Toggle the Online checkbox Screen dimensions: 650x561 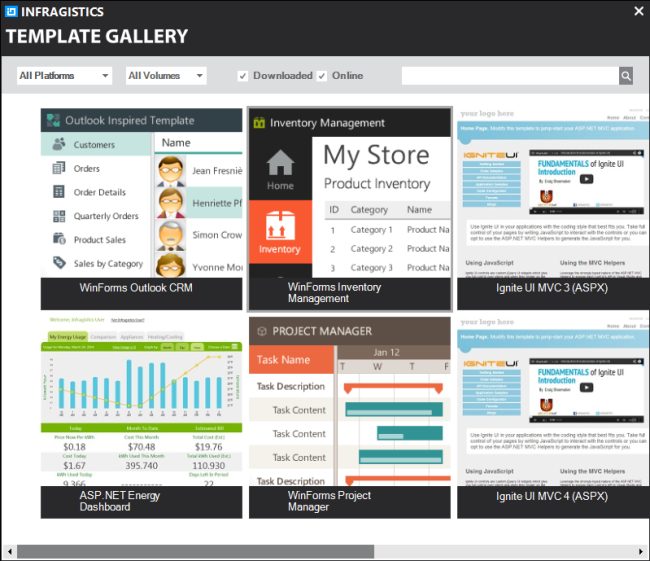tap(322, 76)
